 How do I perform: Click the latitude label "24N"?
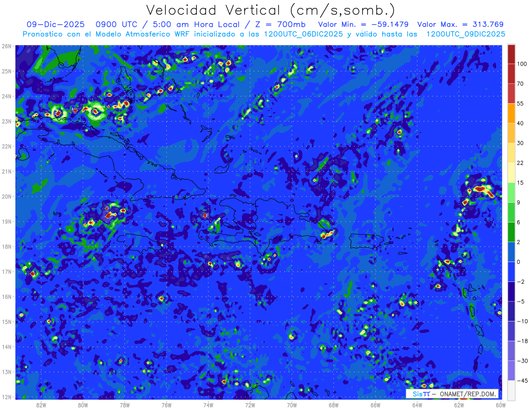[x=7, y=96]
